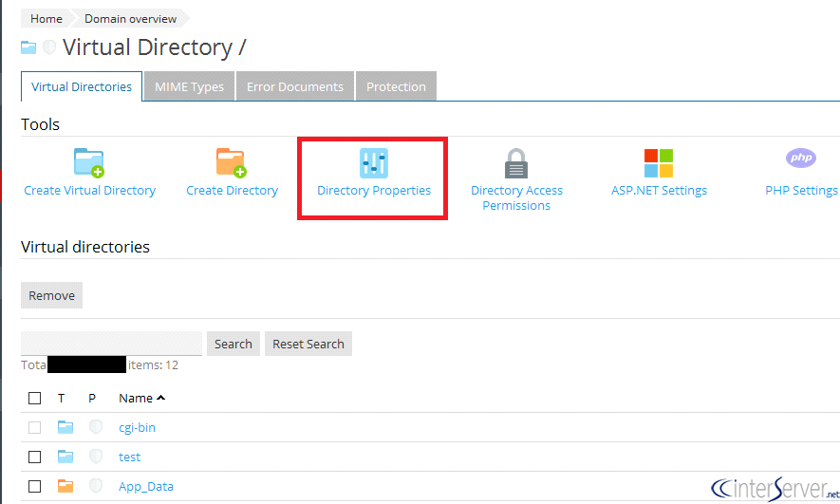Click the Create Virtual Directory folder icon
This screenshot has height=504, width=840.
point(89,163)
